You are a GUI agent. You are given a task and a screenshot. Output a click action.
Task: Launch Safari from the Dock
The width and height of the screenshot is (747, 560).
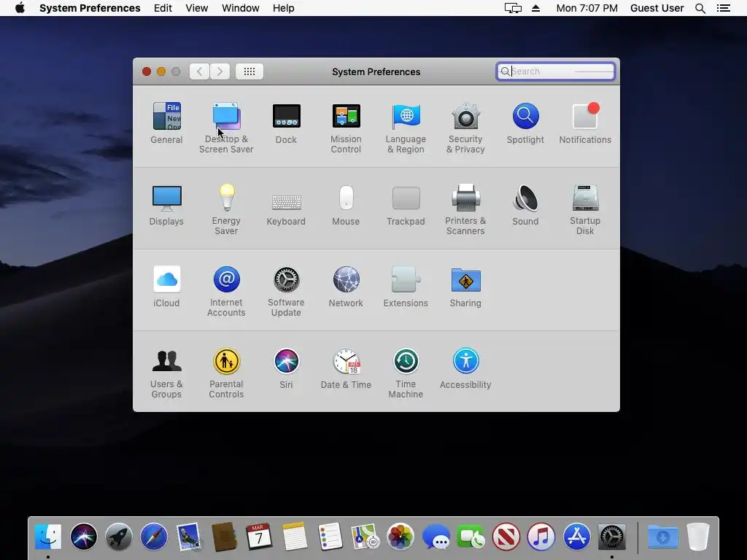pos(154,537)
